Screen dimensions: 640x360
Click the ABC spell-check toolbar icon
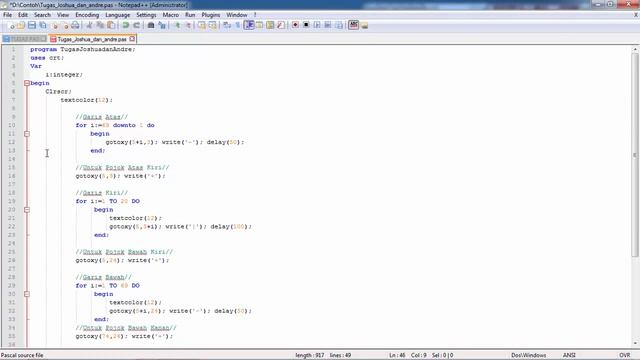click(x=353, y=25)
